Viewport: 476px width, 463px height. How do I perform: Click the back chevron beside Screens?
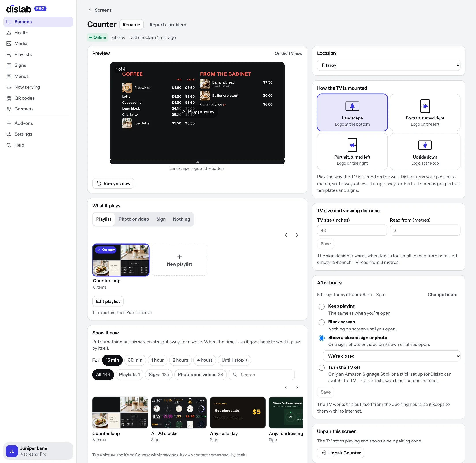(90, 10)
